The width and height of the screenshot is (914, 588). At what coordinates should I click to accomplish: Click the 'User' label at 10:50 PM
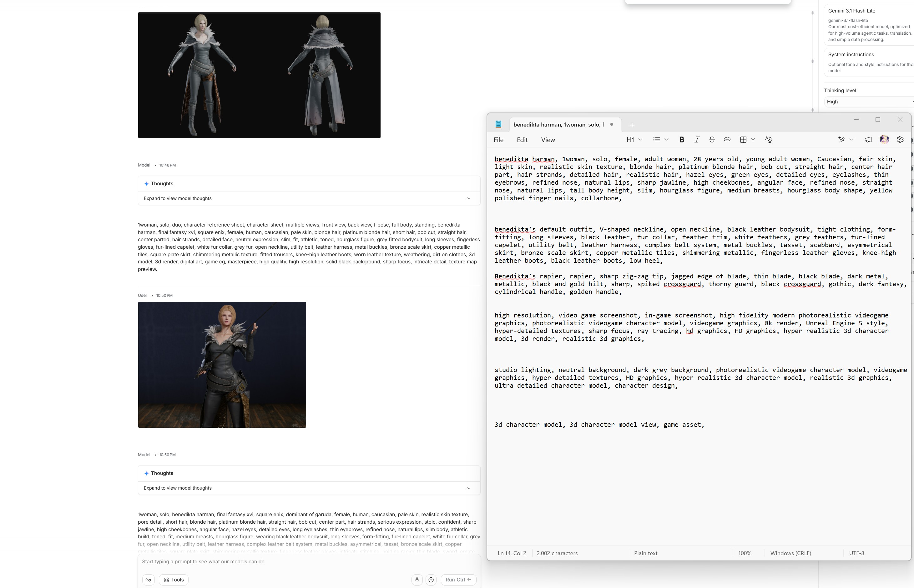click(x=143, y=295)
